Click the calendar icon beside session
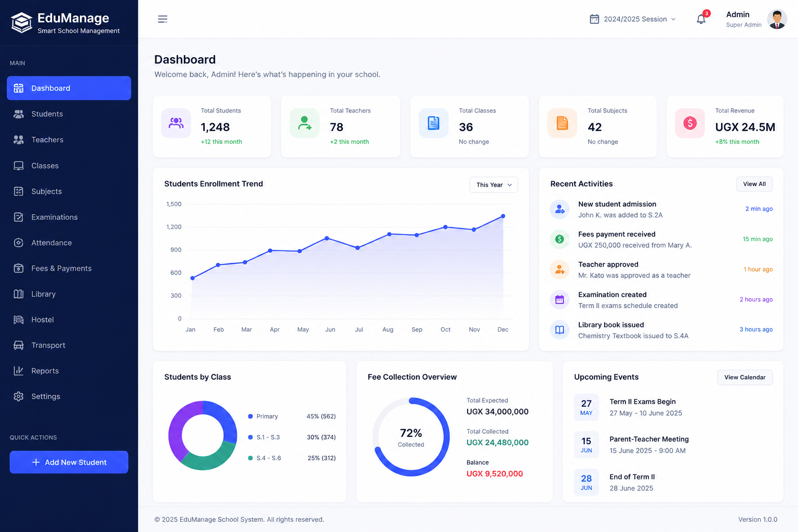Viewport: 798px width, 532px height. [594, 19]
